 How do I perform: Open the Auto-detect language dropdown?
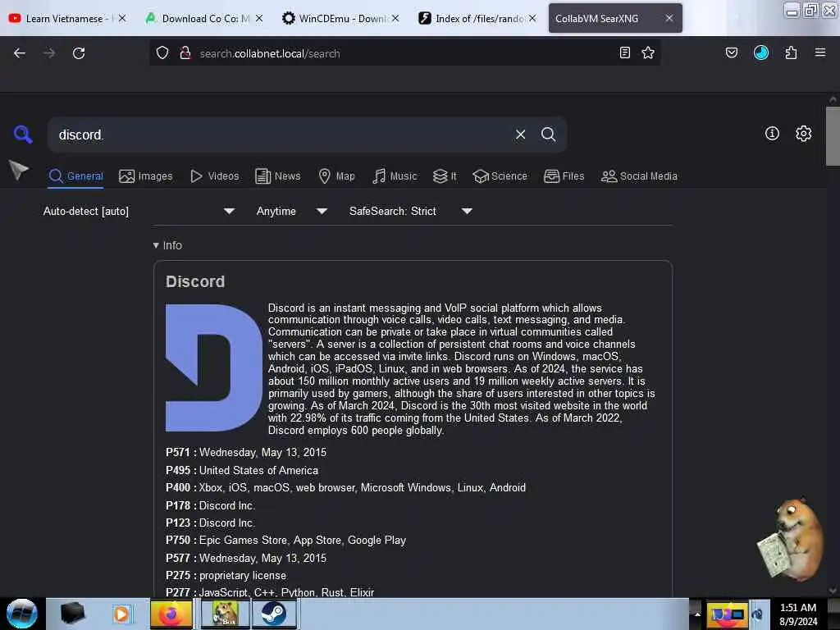(139, 211)
